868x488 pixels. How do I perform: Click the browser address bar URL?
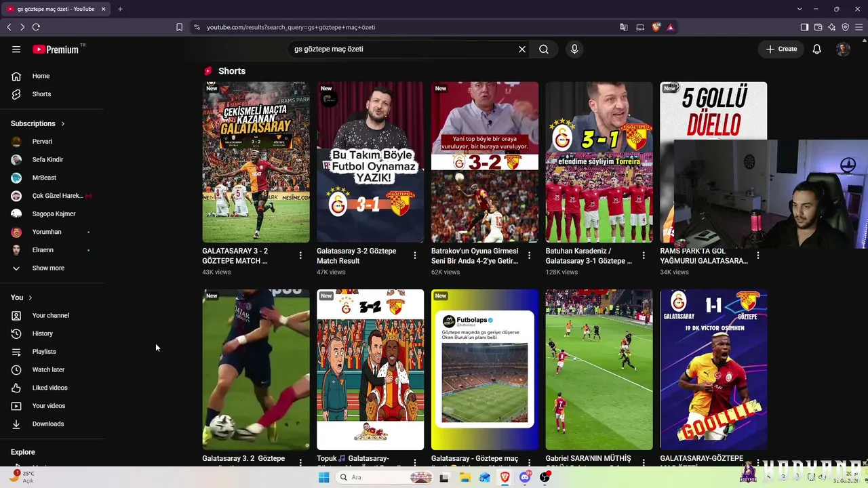(x=291, y=27)
